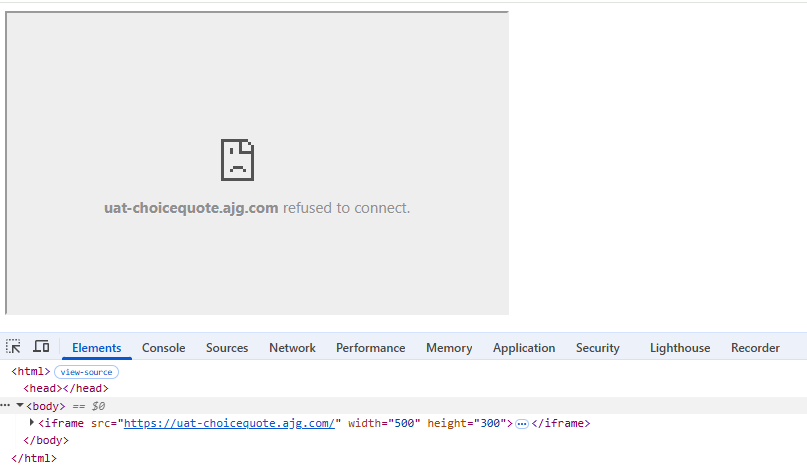Click the iframe height="300" attribute

[467, 423]
